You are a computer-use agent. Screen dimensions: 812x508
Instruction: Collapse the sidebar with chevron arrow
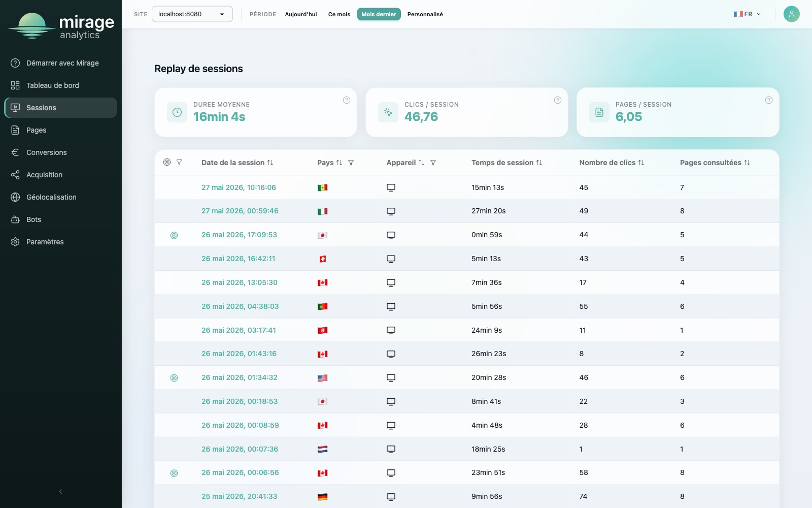coord(60,492)
